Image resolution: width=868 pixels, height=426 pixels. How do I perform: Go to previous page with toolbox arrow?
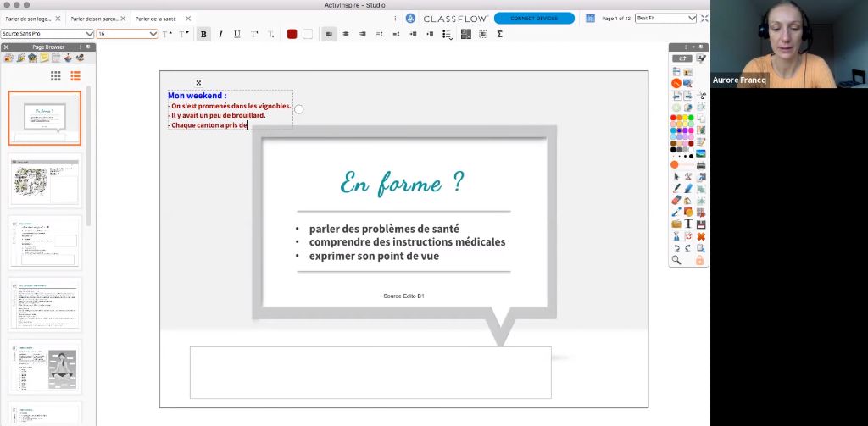point(676,96)
